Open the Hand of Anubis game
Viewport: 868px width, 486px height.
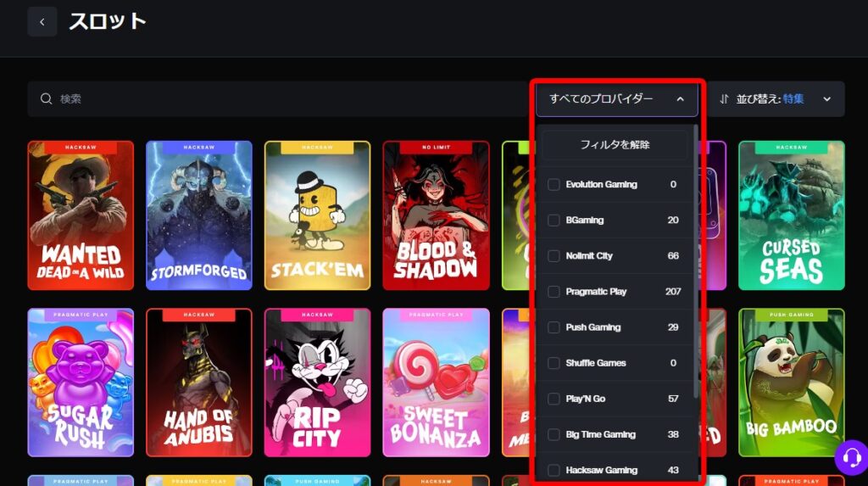tap(198, 383)
